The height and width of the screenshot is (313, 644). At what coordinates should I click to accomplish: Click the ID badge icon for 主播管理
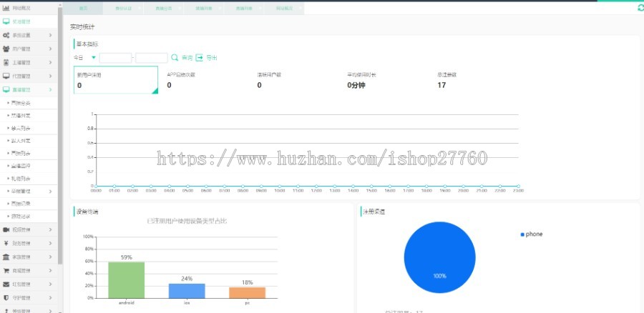(x=6, y=62)
